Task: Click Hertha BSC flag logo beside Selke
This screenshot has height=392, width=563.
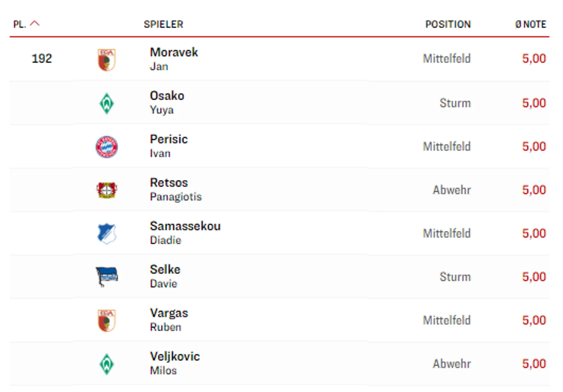Action: pos(107,277)
